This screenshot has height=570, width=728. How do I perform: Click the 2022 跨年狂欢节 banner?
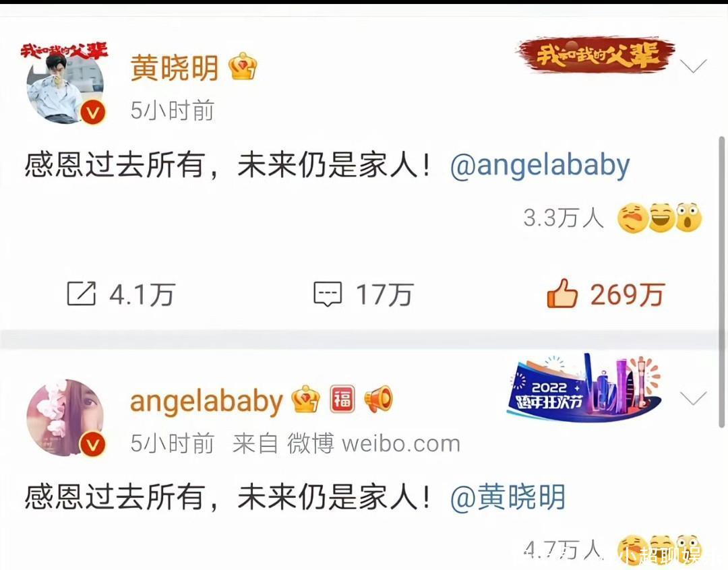[x=584, y=387]
